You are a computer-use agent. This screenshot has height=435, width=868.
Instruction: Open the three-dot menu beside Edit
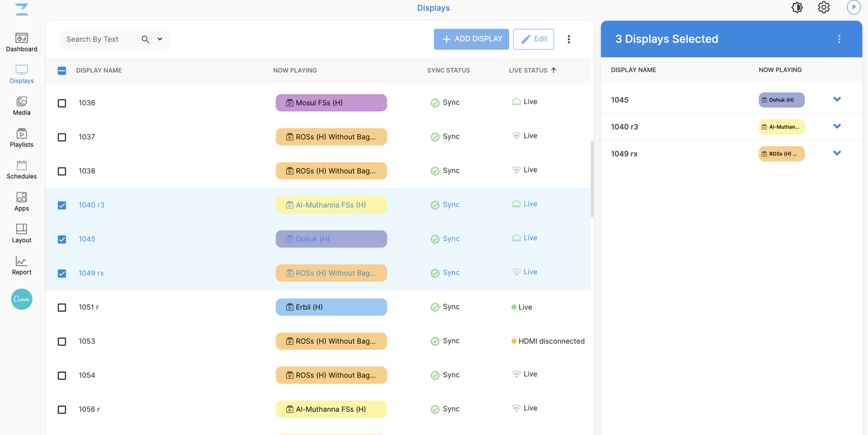coord(568,39)
